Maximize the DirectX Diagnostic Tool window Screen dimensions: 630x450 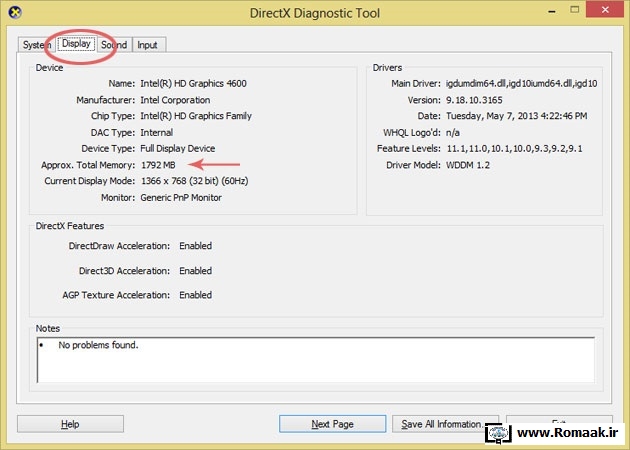pos(575,10)
